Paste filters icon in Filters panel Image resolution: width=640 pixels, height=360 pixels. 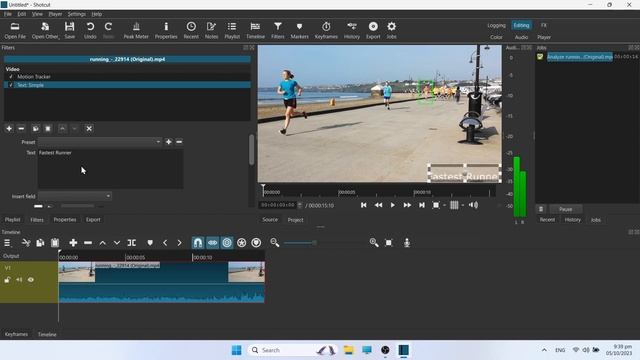(x=48, y=129)
